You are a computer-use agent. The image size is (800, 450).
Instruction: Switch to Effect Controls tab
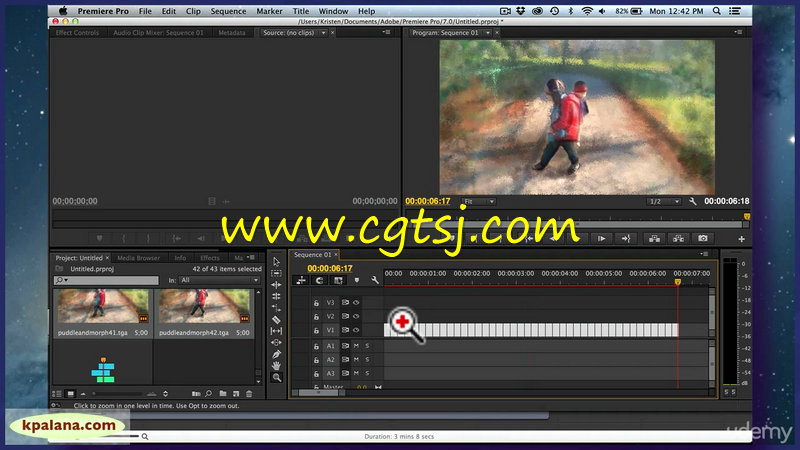pos(77,33)
